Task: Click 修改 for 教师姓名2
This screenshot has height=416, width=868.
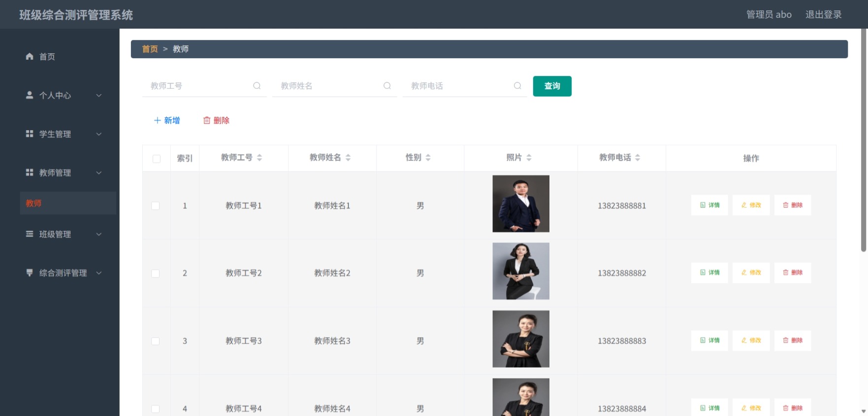Action: coord(751,273)
